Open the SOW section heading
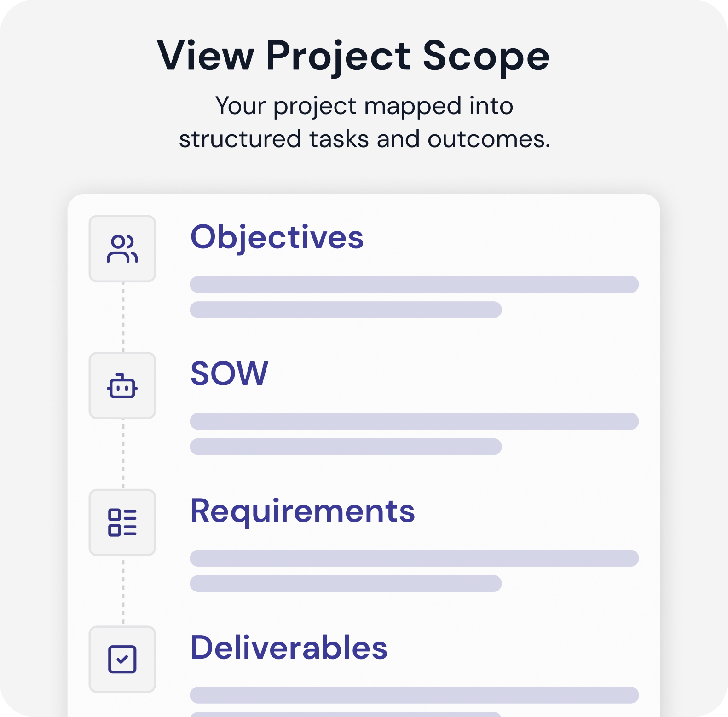The image size is (728, 717). [x=229, y=373]
